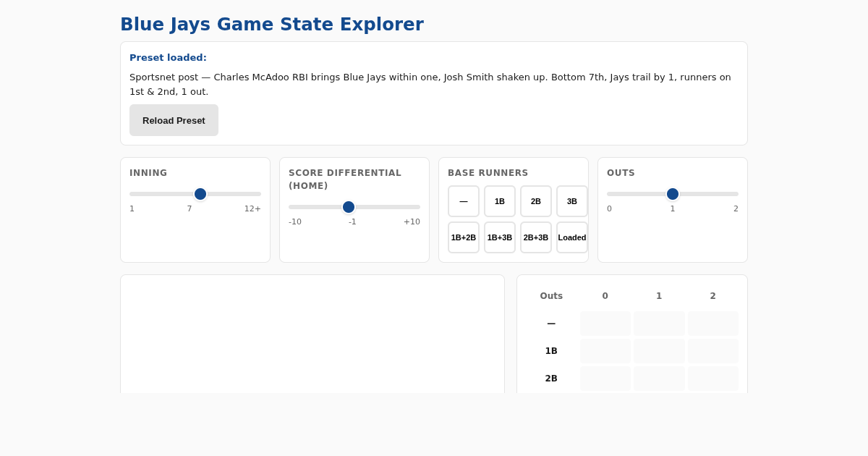This screenshot has height=456, width=868.
Task: Select the 1B base runner option
Action: pos(500,201)
